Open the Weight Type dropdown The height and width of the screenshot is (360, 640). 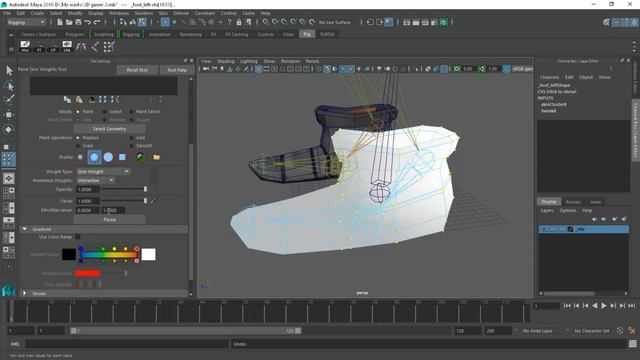point(103,172)
